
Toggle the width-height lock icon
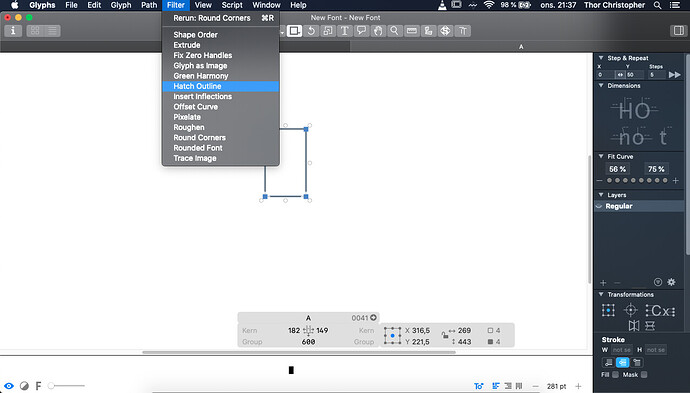pos(444,335)
